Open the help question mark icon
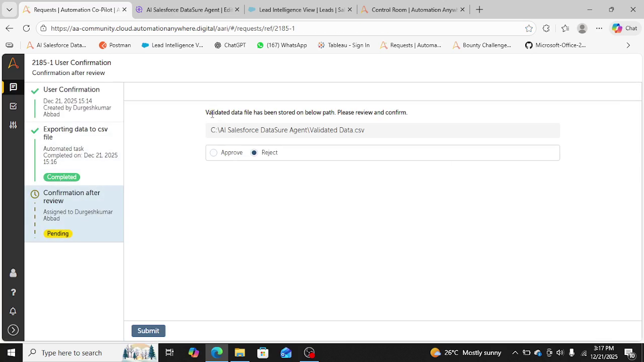 coord(13,292)
